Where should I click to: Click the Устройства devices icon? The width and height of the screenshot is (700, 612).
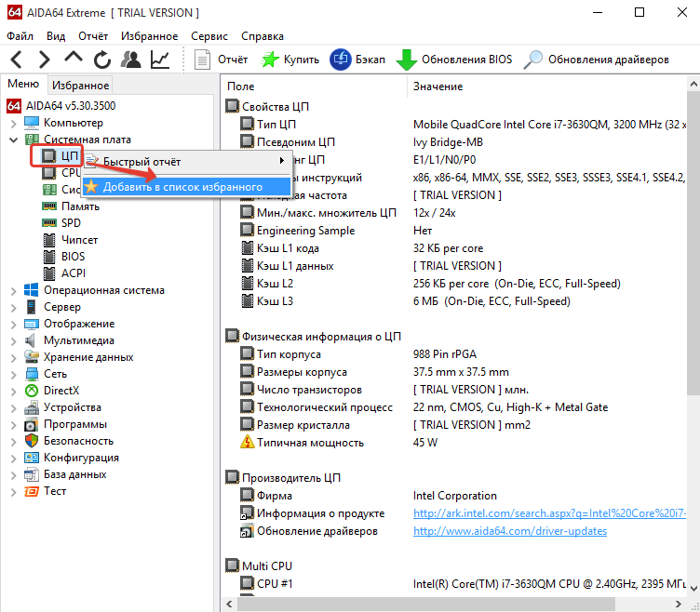(32, 407)
